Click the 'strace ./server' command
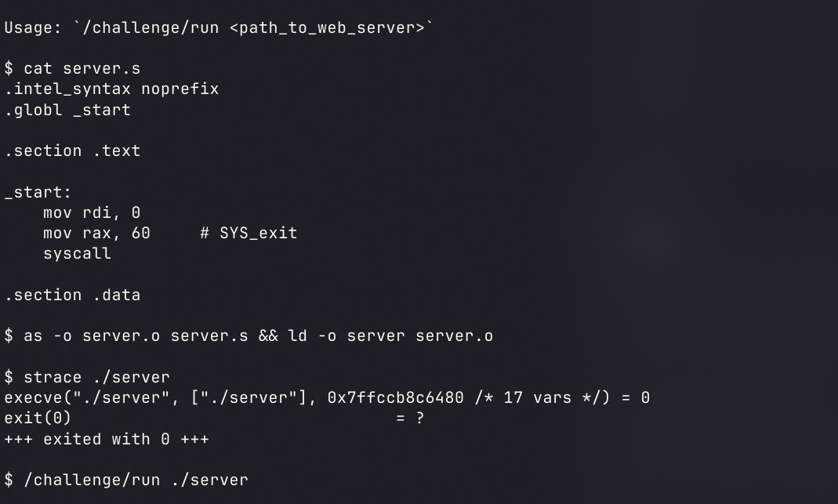 coord(96,377)
